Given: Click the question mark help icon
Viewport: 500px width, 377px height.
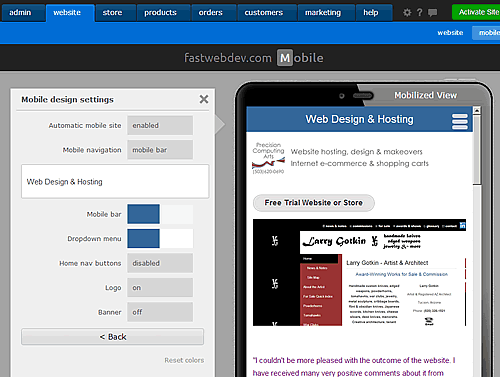Looking at the screenshot, I should click(x=420, y=13).
